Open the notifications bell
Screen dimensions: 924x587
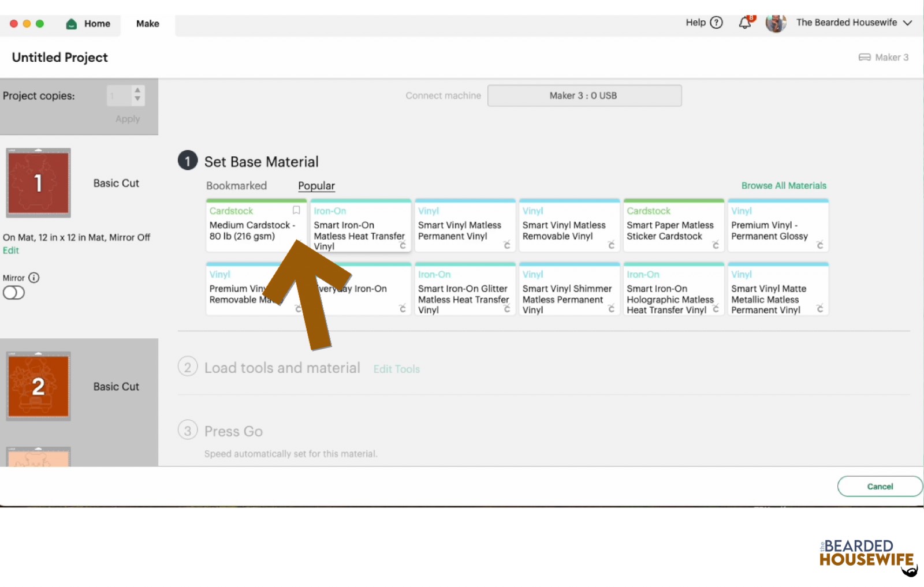coord(744,23)
